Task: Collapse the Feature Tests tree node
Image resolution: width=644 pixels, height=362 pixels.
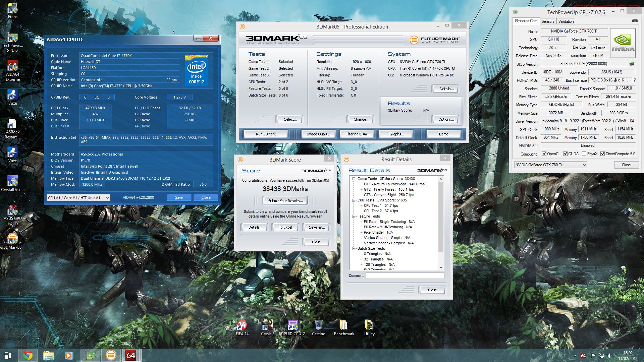Action: point(354,217)
